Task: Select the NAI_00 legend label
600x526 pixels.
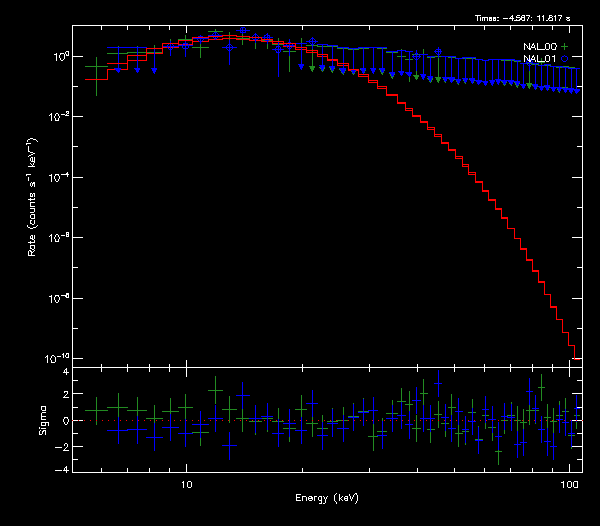Action: pos(539,47)
